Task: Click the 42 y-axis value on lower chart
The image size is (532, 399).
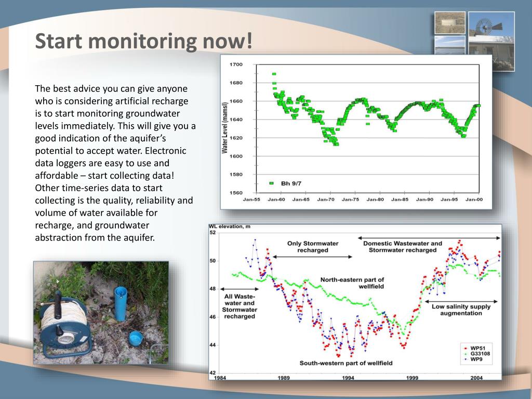Action: (212, 373)
